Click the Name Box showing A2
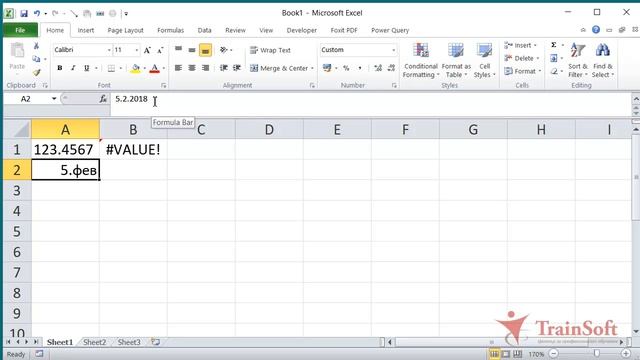Screen dimensions: 640x360 26,99
